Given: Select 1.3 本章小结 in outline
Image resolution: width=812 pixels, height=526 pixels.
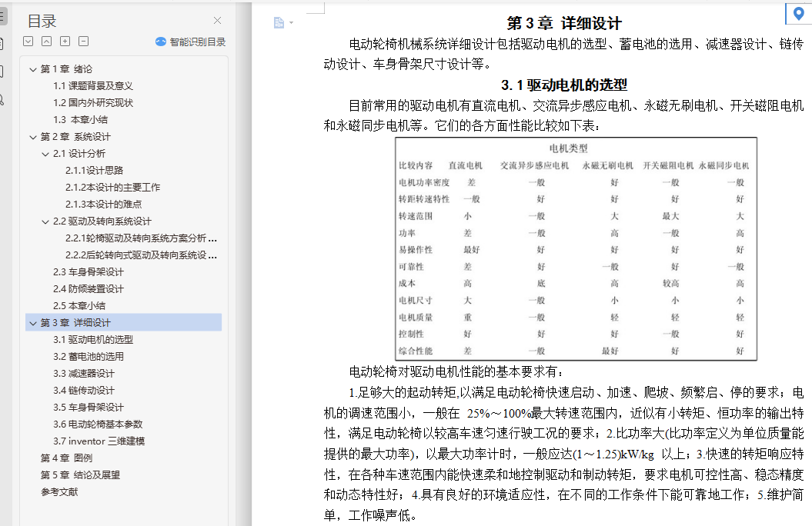Looking at the screenshot, I should click(x=81, y=120).
